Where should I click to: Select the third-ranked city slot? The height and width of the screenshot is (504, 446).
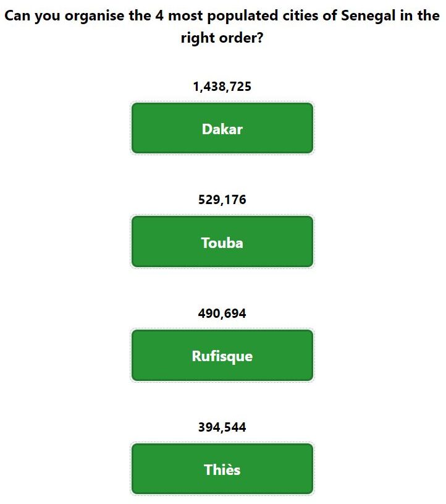(x=222, y=355)
